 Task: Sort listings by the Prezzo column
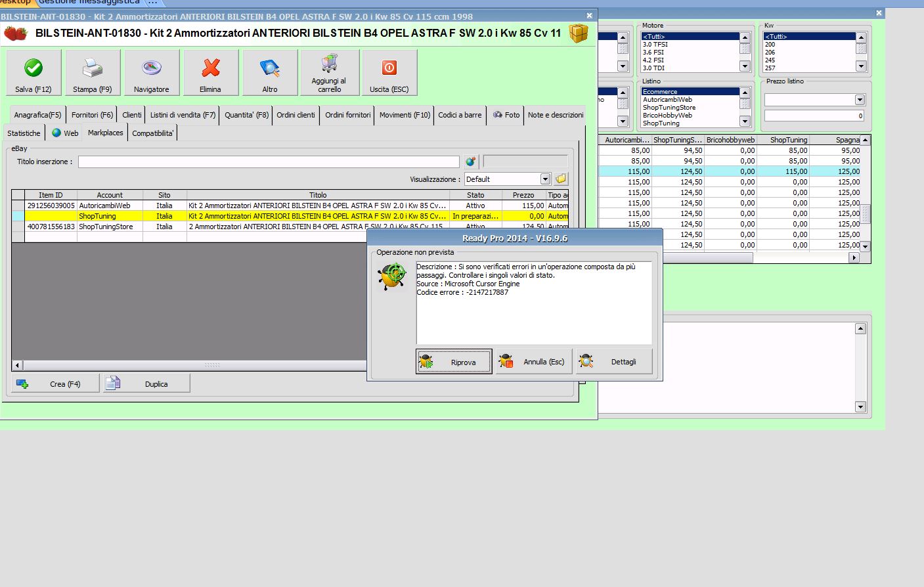(523, 195)
